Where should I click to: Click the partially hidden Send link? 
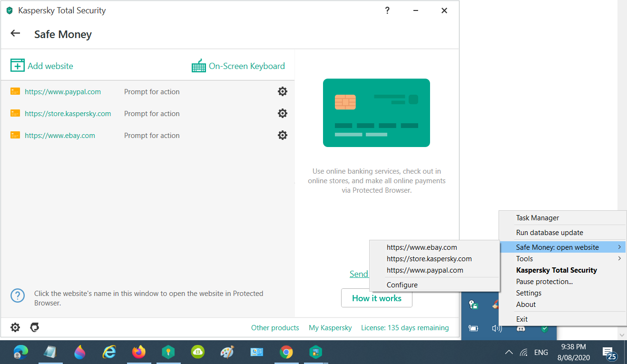[359, 274]
